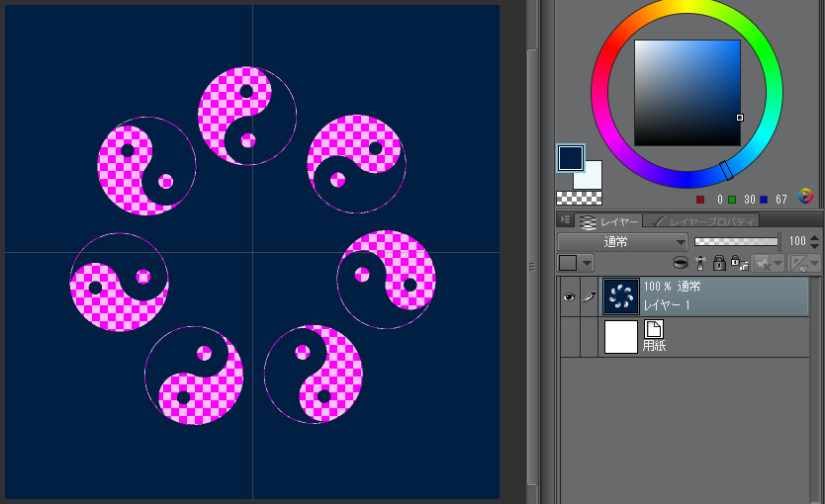The width and height of the screenshot is (825, 504).
Task: Select the white 用紙 layer thumbnail
Action: 621,337
